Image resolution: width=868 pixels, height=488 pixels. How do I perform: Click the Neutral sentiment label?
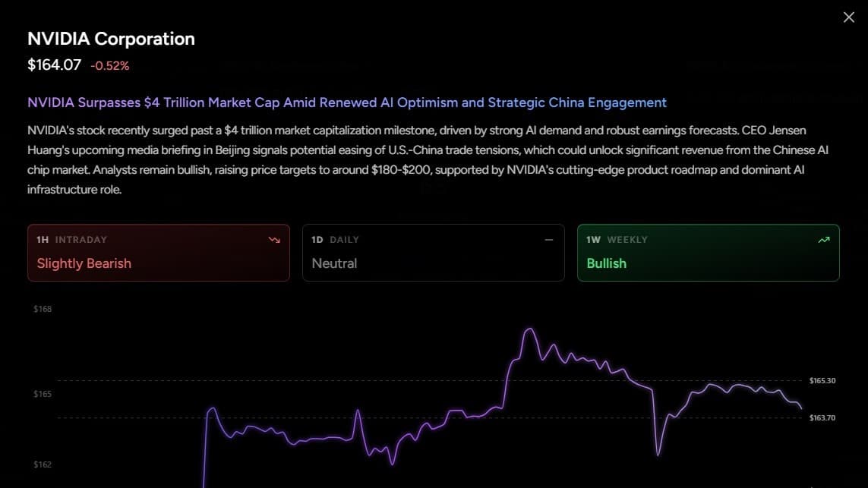334,263
